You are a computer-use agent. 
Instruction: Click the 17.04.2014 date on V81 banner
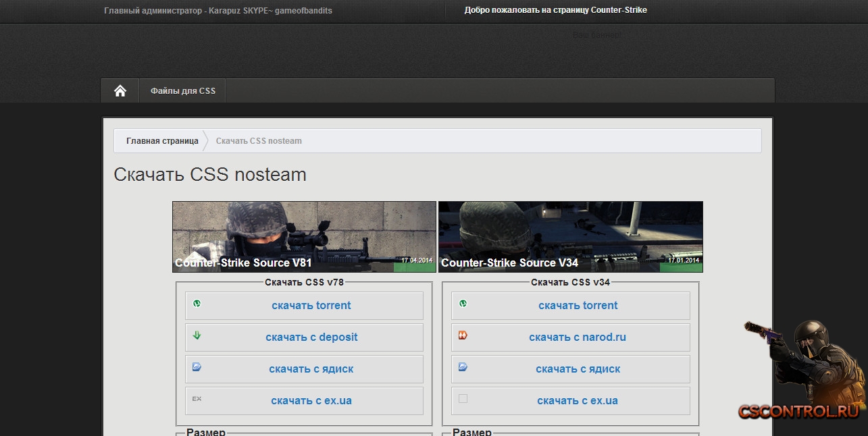point(417,260)
